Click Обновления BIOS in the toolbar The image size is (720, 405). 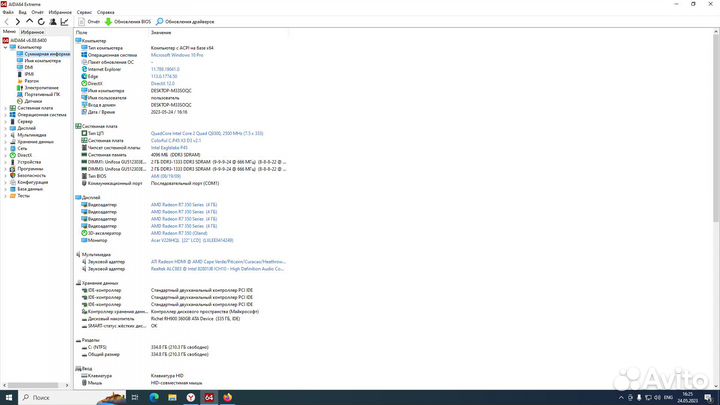click(x=128, y=22)
